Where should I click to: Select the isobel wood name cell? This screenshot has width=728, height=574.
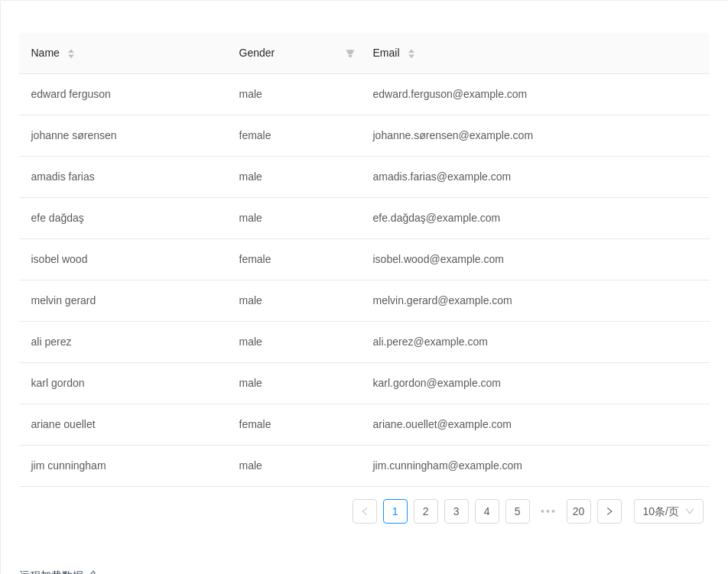tap(60, 259)
